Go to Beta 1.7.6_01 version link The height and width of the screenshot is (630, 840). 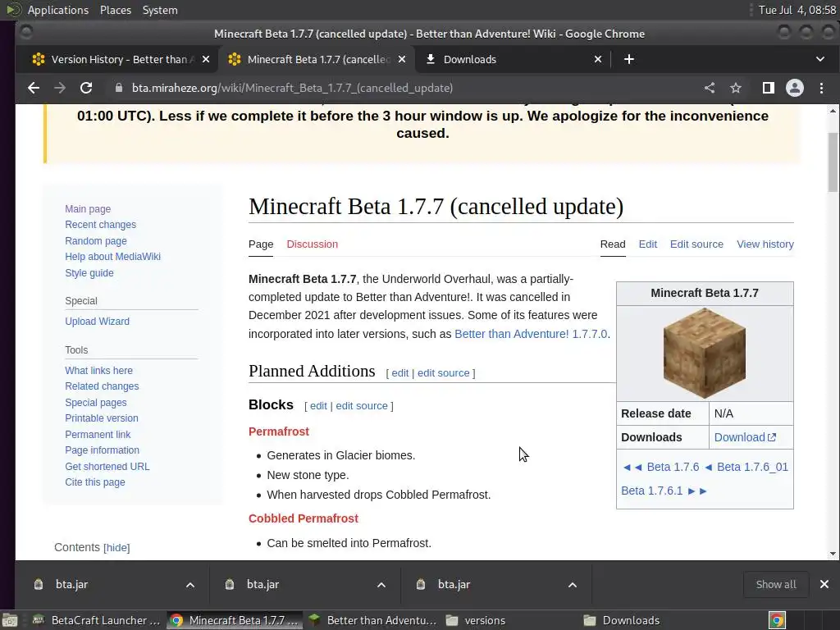[x=752, y=467]
